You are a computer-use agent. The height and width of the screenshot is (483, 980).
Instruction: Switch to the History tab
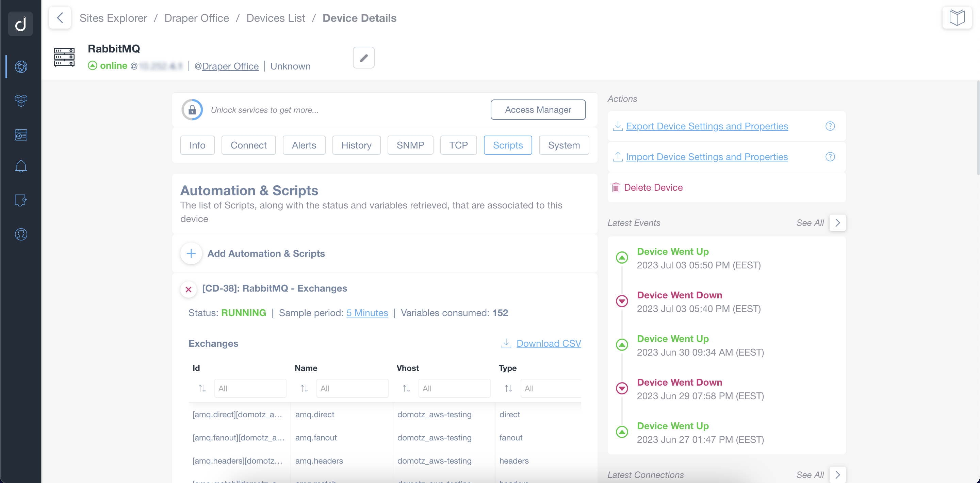[x=356, y=145]
